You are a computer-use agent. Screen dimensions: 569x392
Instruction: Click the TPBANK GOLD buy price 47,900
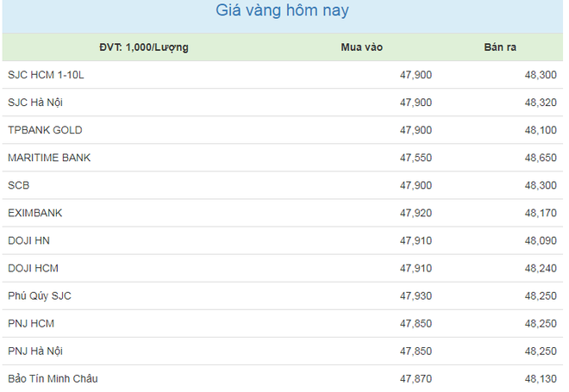pyautogui.click(x=416, y=130)
